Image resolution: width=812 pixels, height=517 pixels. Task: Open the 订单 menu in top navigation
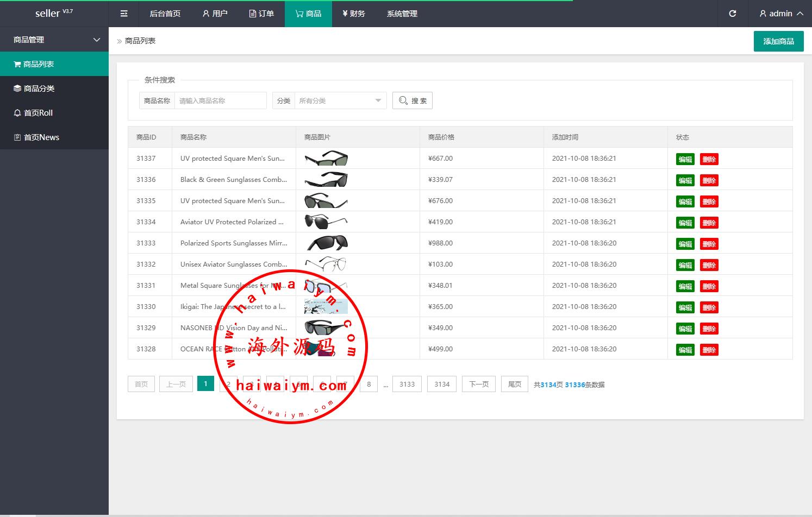tap(261, 14)
